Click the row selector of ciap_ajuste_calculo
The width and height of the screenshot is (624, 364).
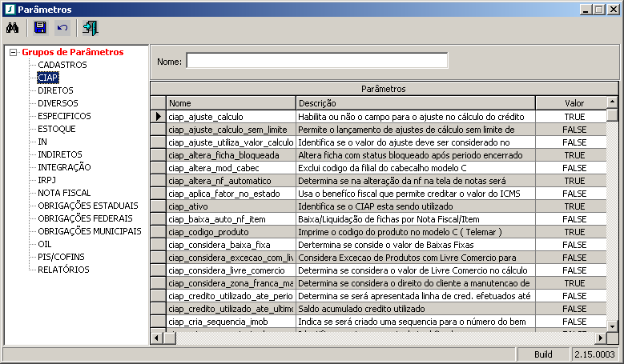point(158,117)
